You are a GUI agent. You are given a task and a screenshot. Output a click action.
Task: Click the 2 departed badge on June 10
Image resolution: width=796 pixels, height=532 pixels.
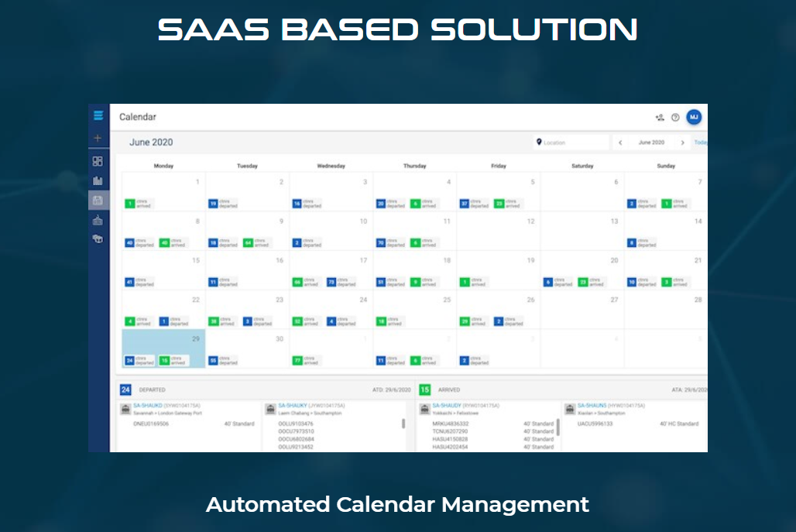coord(307,243)
